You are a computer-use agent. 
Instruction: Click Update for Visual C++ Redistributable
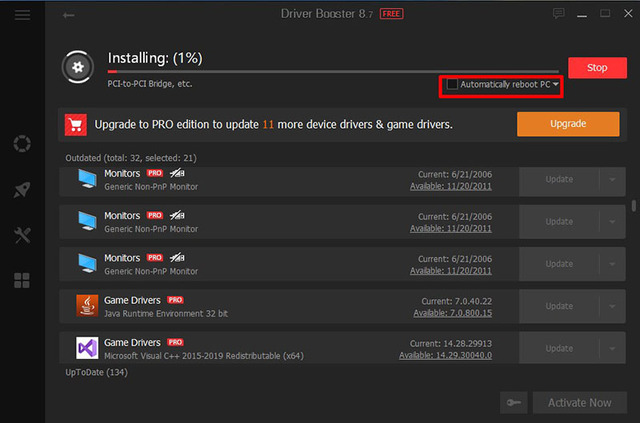(x=559, y=348)
